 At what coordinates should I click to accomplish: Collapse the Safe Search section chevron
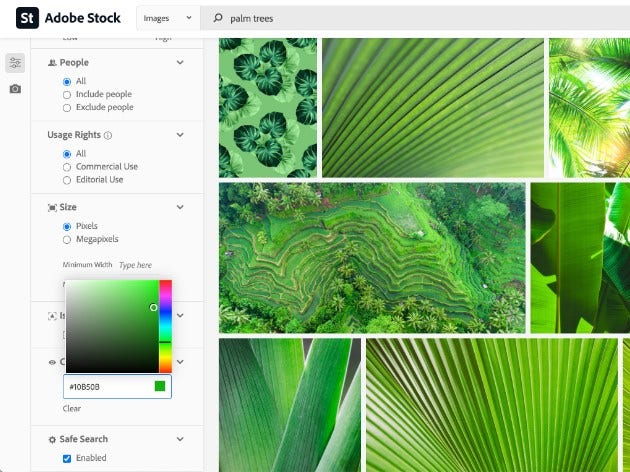tap(180, 439)
